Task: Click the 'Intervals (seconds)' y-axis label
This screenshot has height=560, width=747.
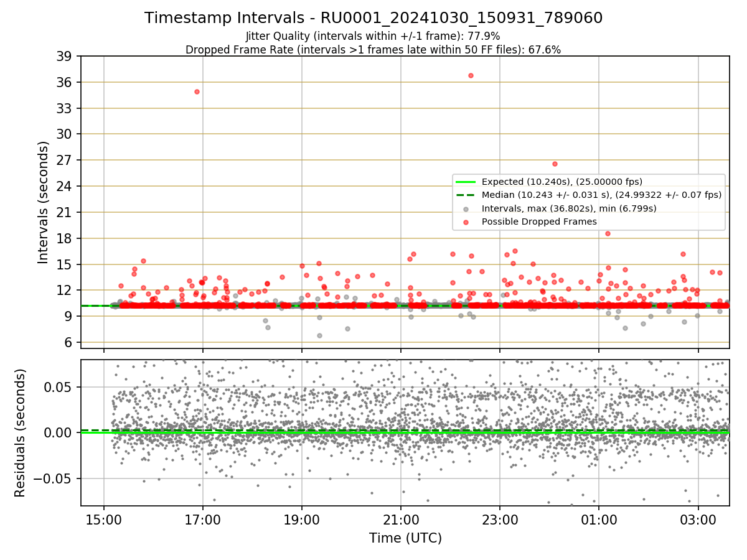Action: point(43,202)
